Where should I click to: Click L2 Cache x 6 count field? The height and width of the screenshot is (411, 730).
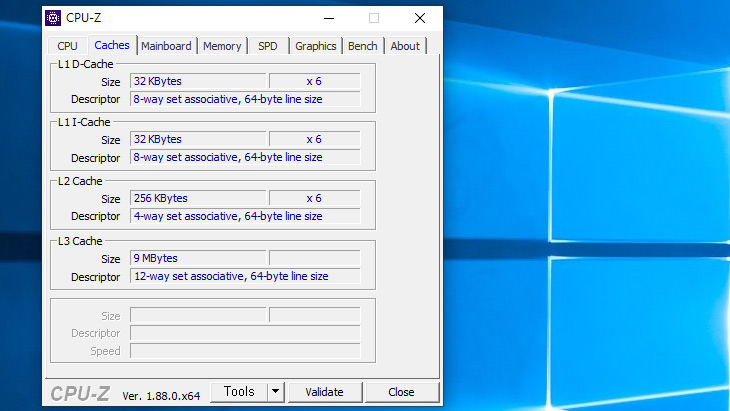315,198
